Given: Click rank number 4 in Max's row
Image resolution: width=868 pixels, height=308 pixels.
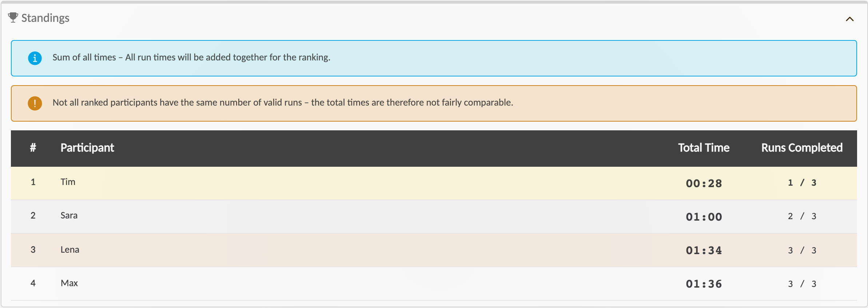Looking at the screenshot, I should (33, 283).
